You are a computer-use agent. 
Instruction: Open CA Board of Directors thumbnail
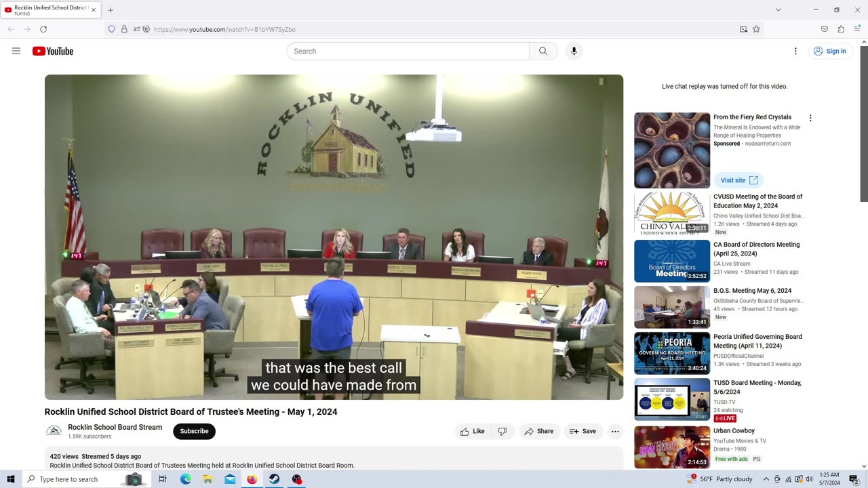pos(672,261)
